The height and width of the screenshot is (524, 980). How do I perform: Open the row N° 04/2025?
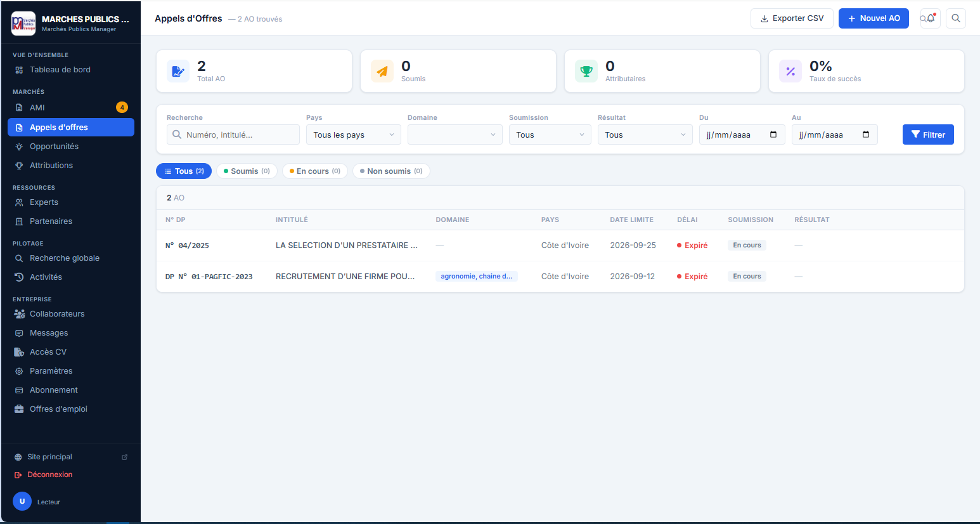[560, 246]
